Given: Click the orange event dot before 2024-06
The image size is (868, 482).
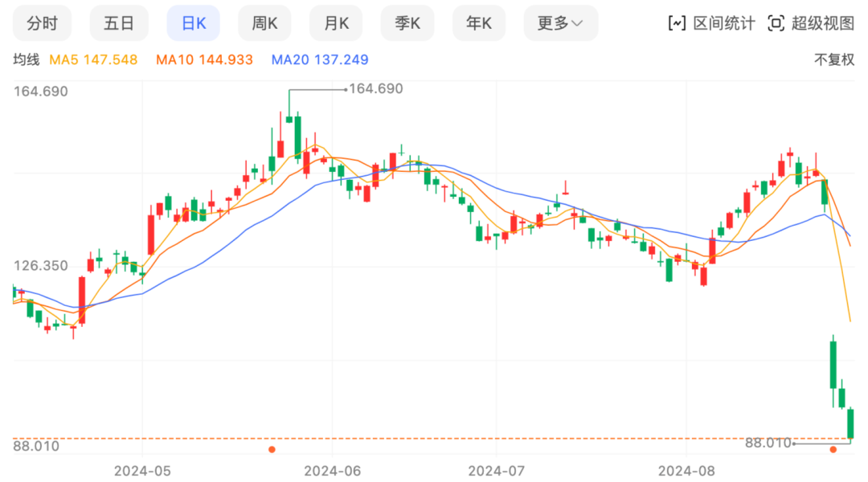Looking at the screenshot, I should [272, 450].
